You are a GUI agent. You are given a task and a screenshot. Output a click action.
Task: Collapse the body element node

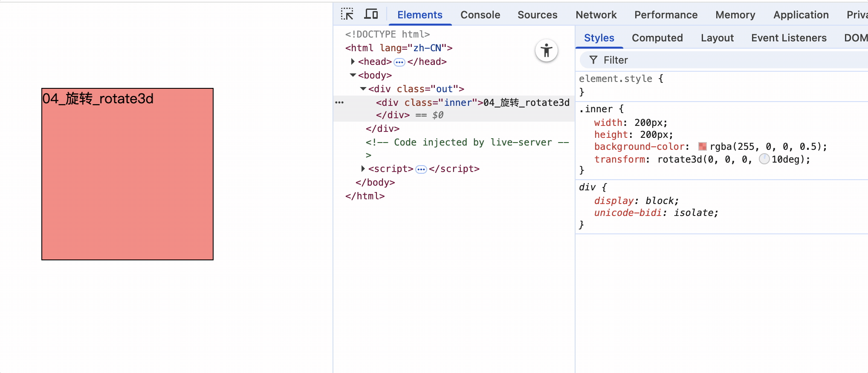tap(353, 76)
